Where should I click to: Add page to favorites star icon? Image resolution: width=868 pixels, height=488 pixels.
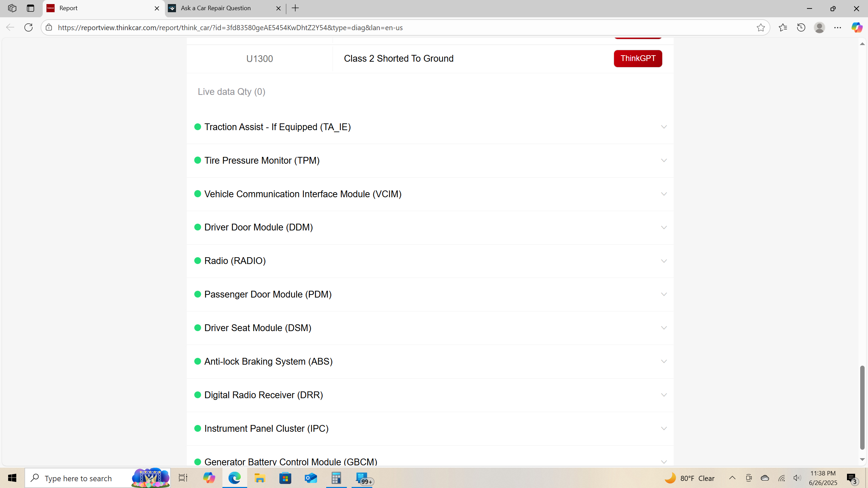[x=761, y=27]
